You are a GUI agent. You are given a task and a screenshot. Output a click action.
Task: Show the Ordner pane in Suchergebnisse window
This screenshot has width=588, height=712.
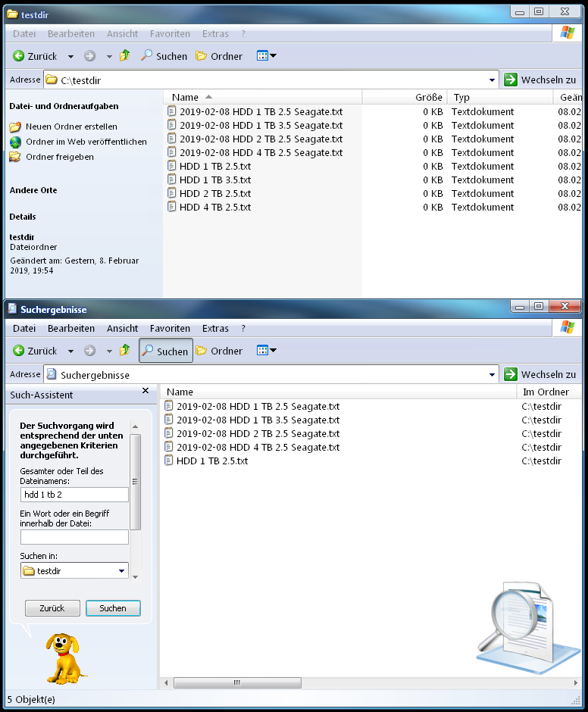coord(218,351)
